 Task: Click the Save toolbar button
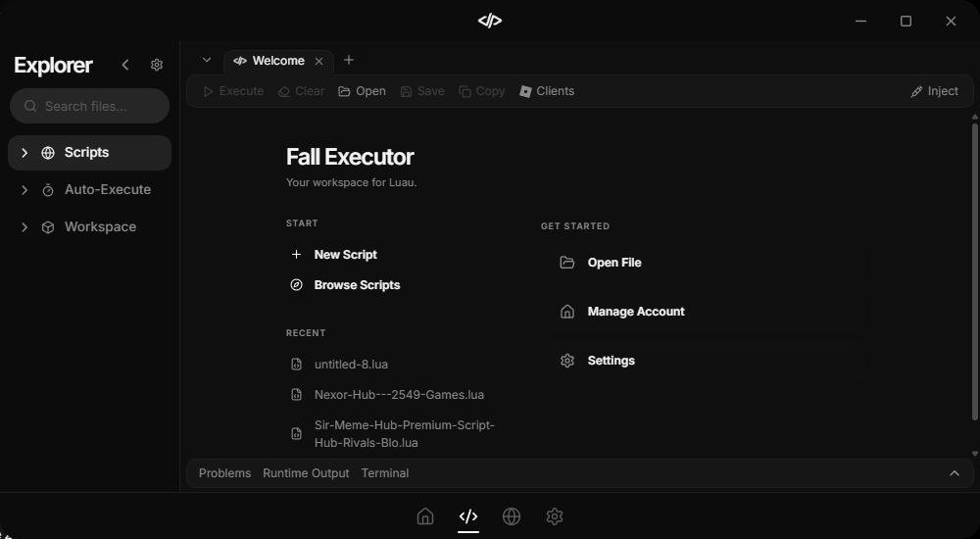422,91
